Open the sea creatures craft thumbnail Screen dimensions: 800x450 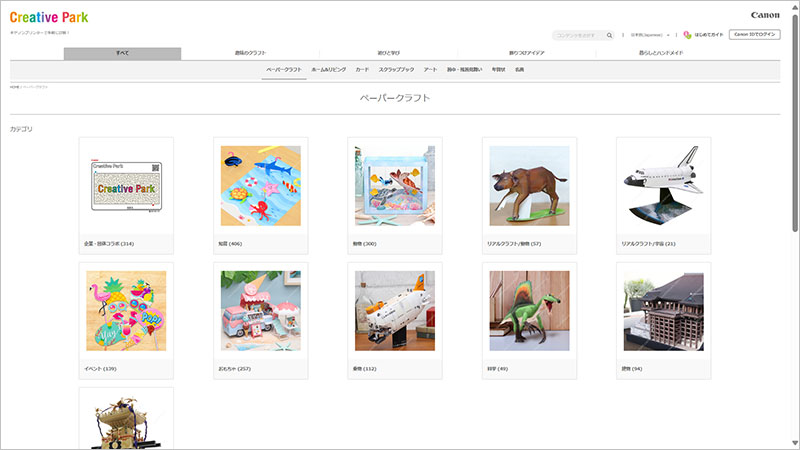click(x=261, y=186)
